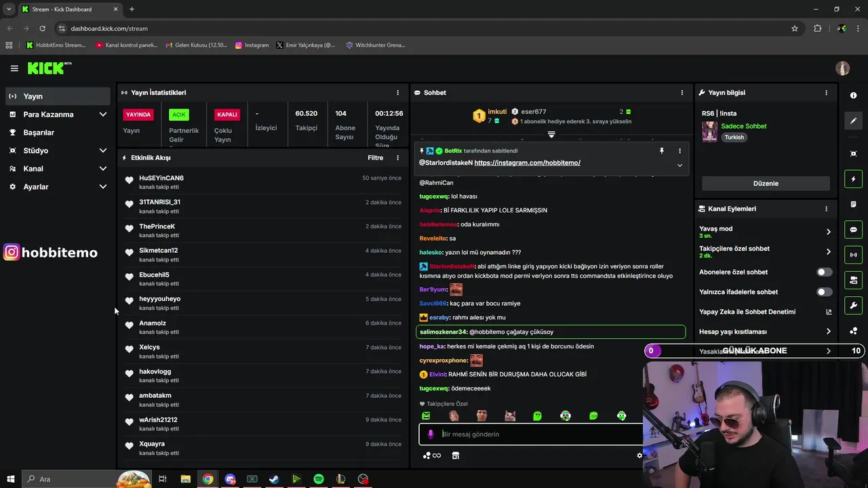Image resolution: width=868 pixels, height=488 pixels.
Task: Bookmark this page with star icon
Action: (x=795, y=28)
